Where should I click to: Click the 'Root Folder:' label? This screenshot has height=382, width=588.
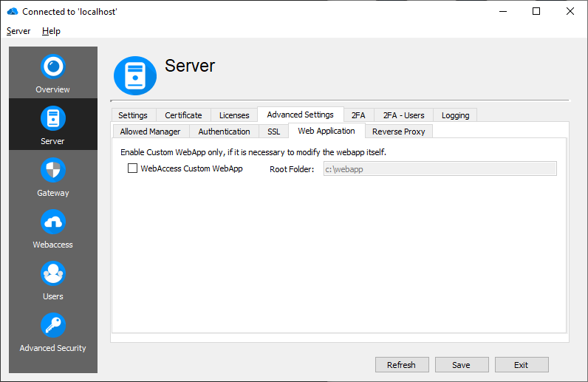[x=292, y=169]
